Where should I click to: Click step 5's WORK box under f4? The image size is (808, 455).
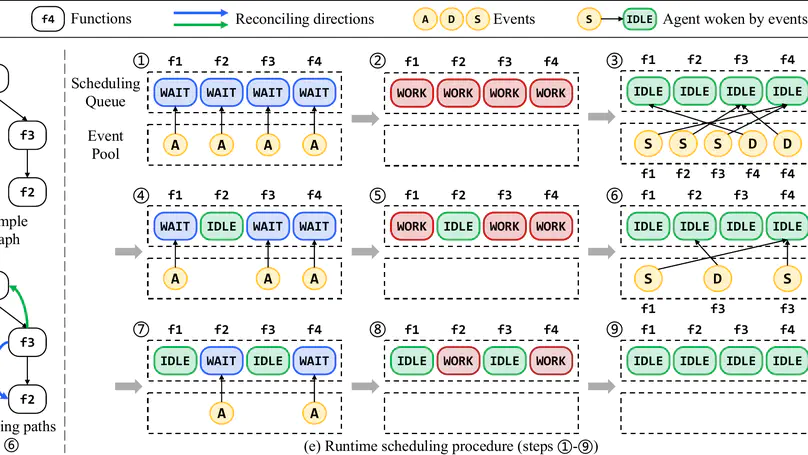pos(551,226)
